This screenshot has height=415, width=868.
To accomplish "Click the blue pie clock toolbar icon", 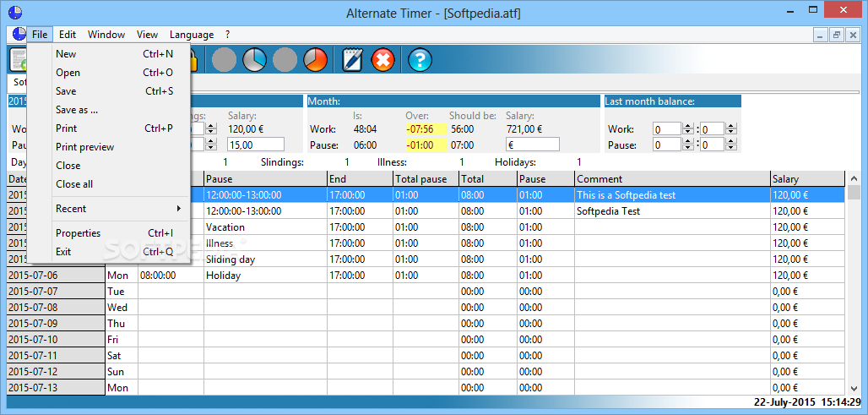I will [x=254, y=59].
